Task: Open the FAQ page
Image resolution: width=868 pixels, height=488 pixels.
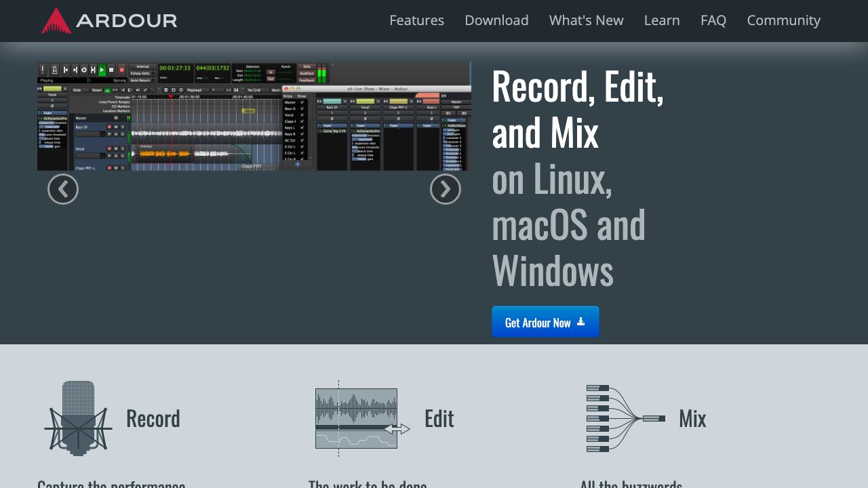Action: click(713, 20)
